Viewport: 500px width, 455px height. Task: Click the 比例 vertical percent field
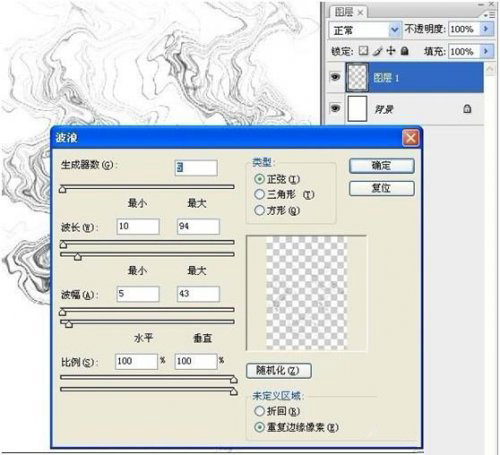coord(196,361)
